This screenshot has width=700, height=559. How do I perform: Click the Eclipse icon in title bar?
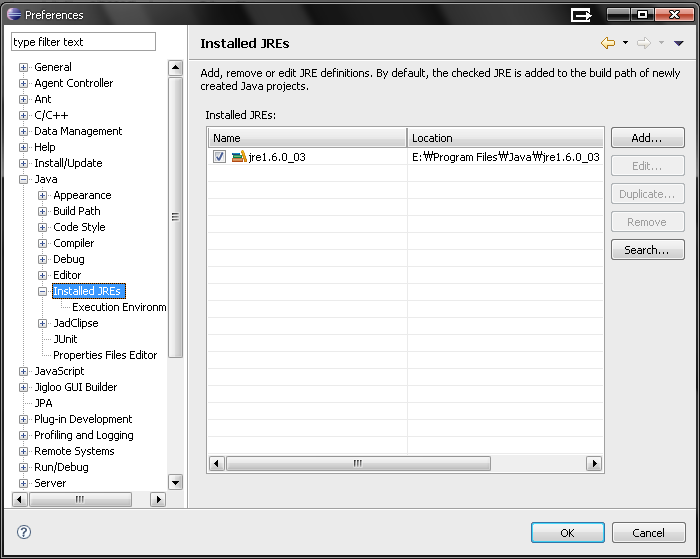click(x=14, y=14)
